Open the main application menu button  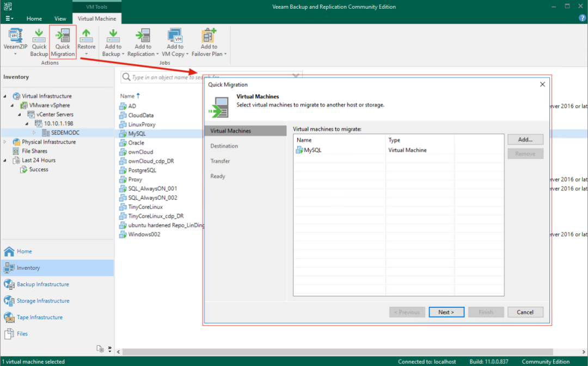(9, 18)
